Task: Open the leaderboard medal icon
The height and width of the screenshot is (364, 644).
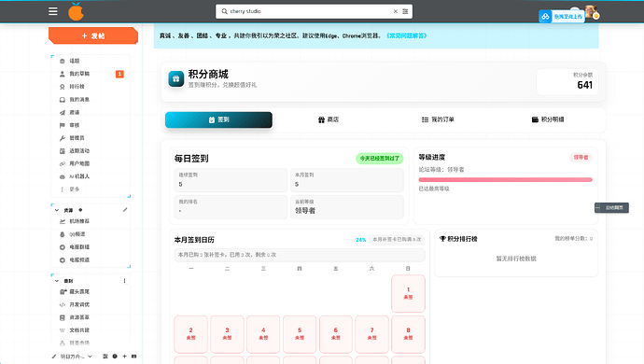Action: tap(62, 87)
